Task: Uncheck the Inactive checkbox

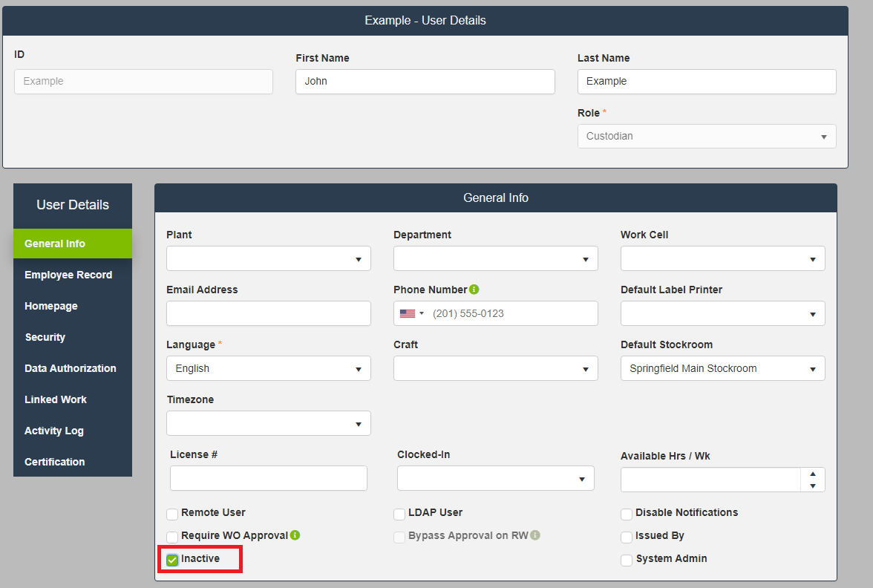Action: coord(172,560)
